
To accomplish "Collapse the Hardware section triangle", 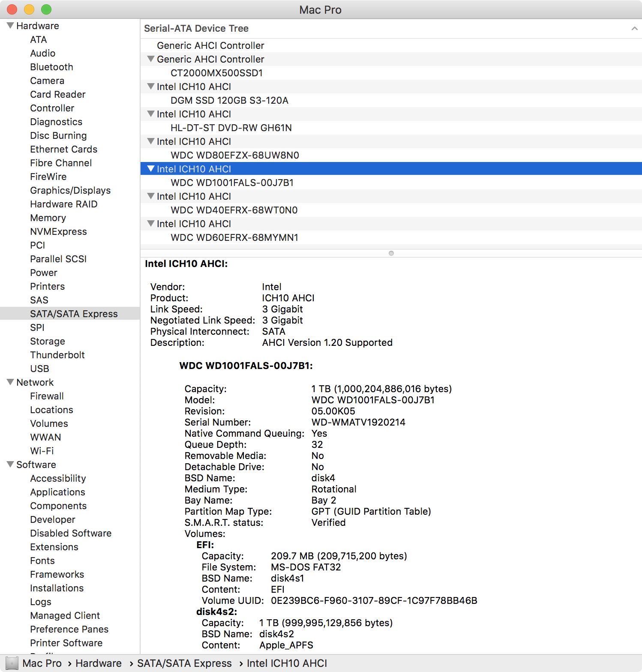I will [10, 26].
